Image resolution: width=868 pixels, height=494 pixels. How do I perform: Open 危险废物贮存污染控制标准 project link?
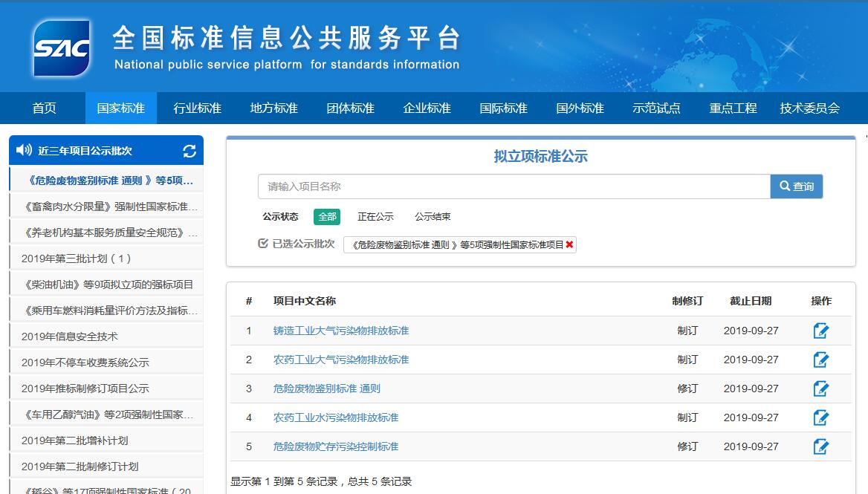[336, 446]
